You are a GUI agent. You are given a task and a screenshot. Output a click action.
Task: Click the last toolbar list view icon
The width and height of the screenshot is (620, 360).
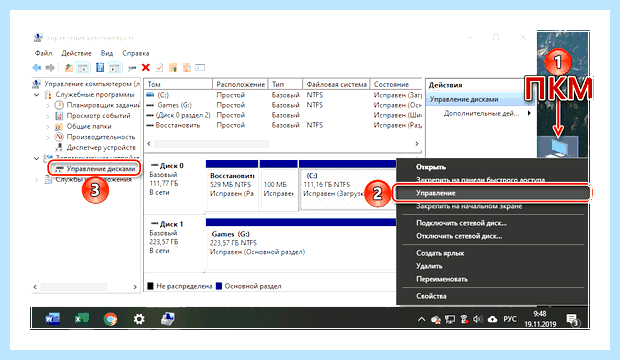point(200,68)
